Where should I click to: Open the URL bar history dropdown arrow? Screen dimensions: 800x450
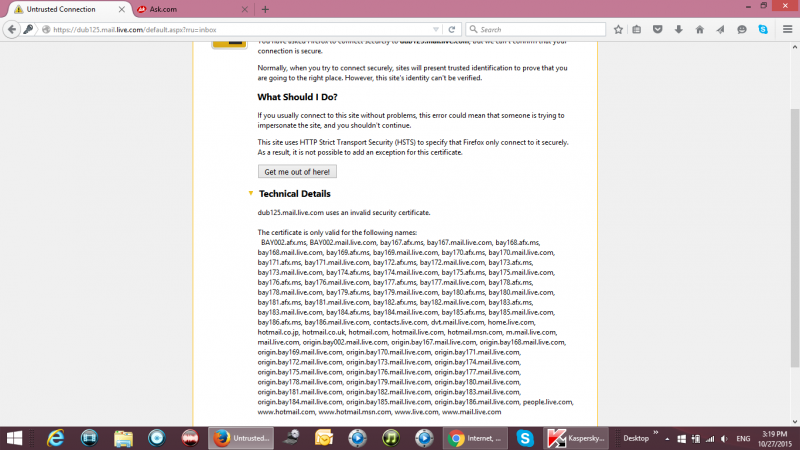tap(436, 29)
